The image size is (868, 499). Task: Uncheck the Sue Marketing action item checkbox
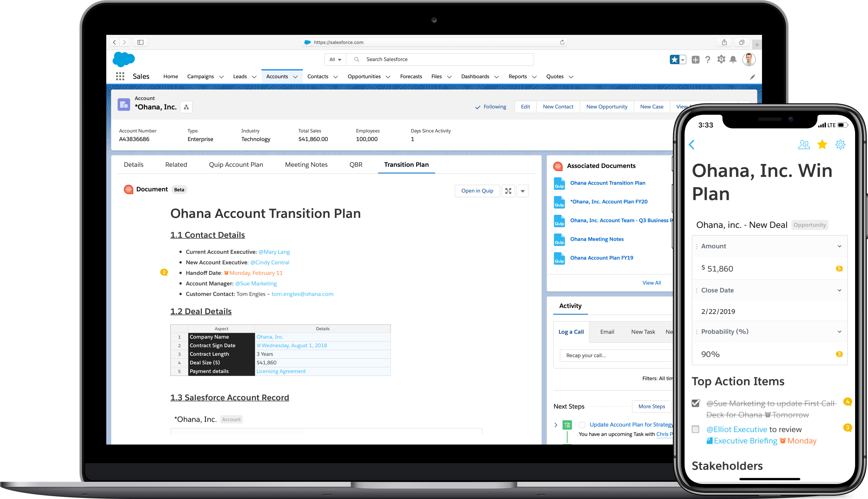point(696,403)
